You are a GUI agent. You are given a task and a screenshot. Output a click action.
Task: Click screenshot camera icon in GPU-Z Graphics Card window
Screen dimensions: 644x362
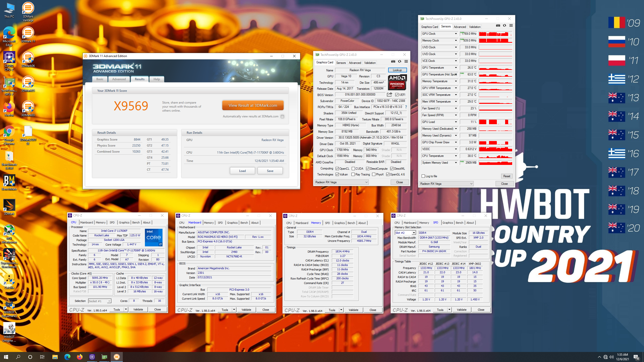pyautogui.click(x=393, y=62)
